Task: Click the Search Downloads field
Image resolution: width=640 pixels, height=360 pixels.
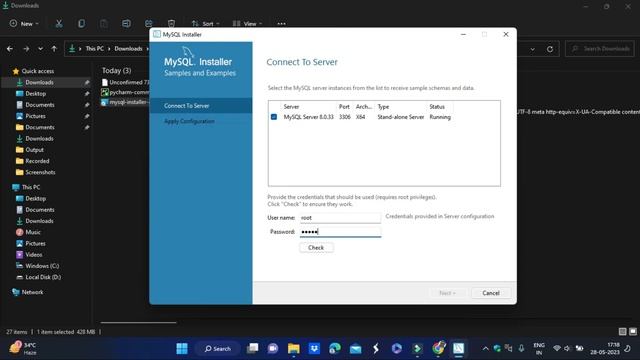Action: point(600,49)
